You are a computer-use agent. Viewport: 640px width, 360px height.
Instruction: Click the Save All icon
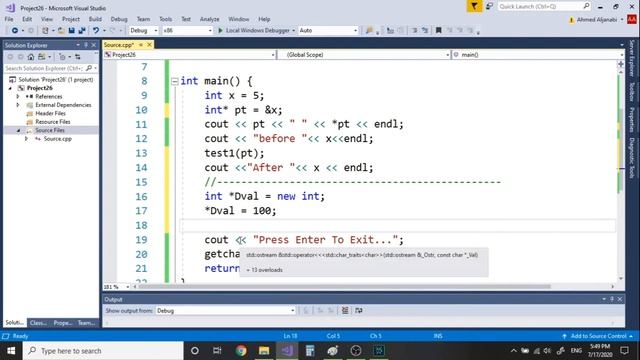coord(82,31)
